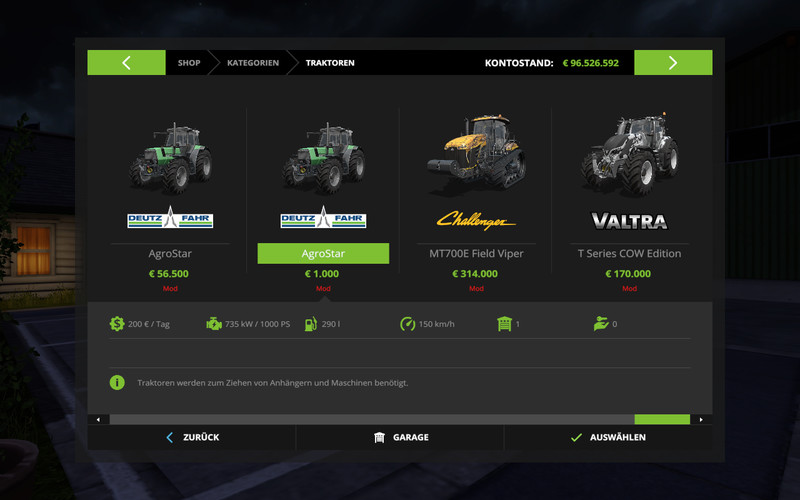Image resolution: width=800 pixels, height=500 pixels.
Task: Click the fuel tank capacity icon
Action: point(311,324)
